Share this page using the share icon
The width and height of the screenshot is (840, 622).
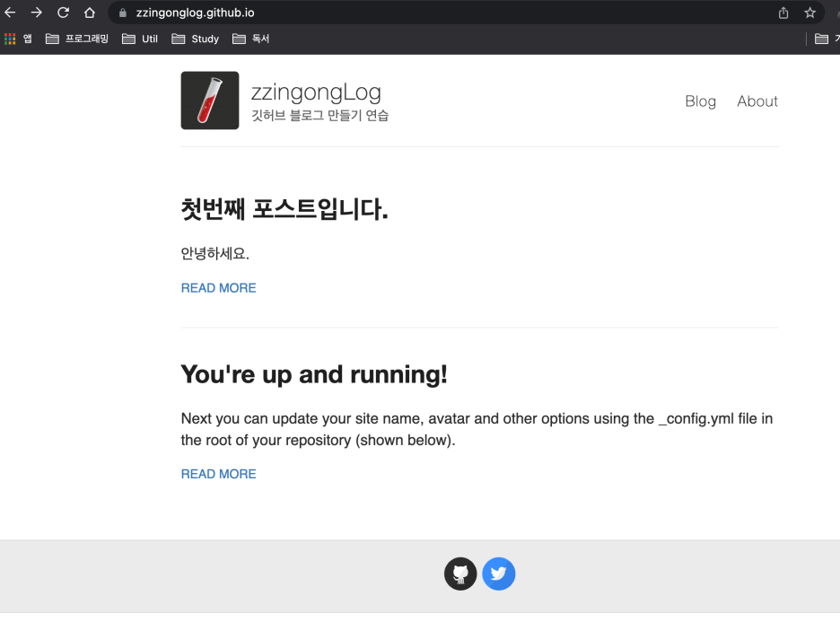coord(783,13)
